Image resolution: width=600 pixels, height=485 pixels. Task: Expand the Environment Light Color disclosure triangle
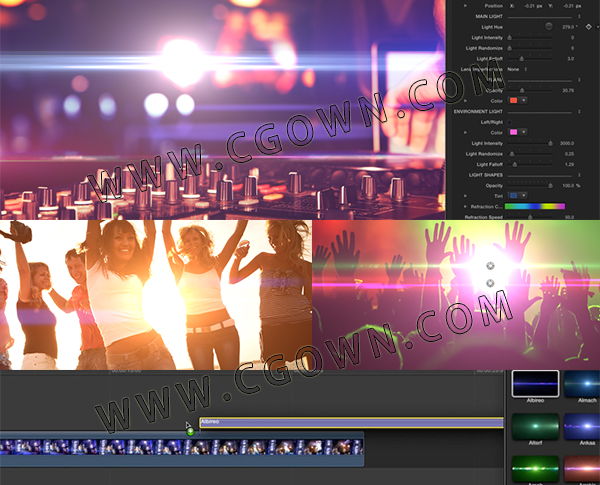click(x=465, y=132)
